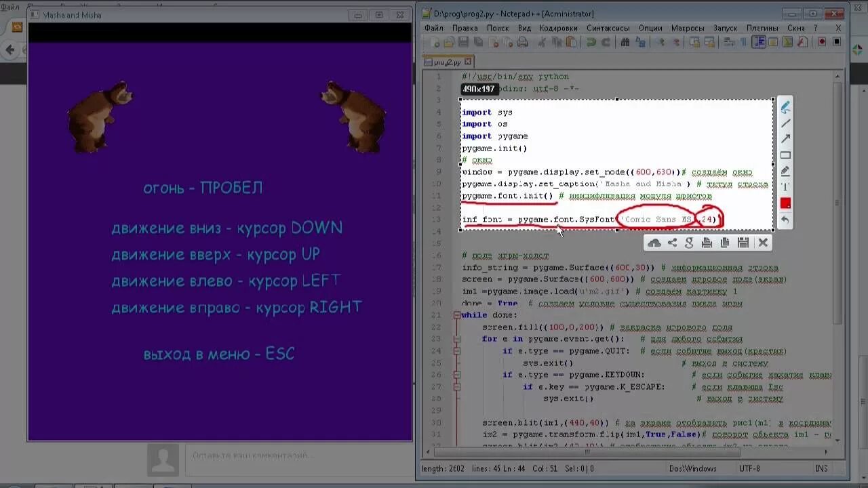Image resolution: width=868 pixels, height=488 pixels.
Task: Click Open file icon in Notepad++ toolbar
Action: (449, 42)
